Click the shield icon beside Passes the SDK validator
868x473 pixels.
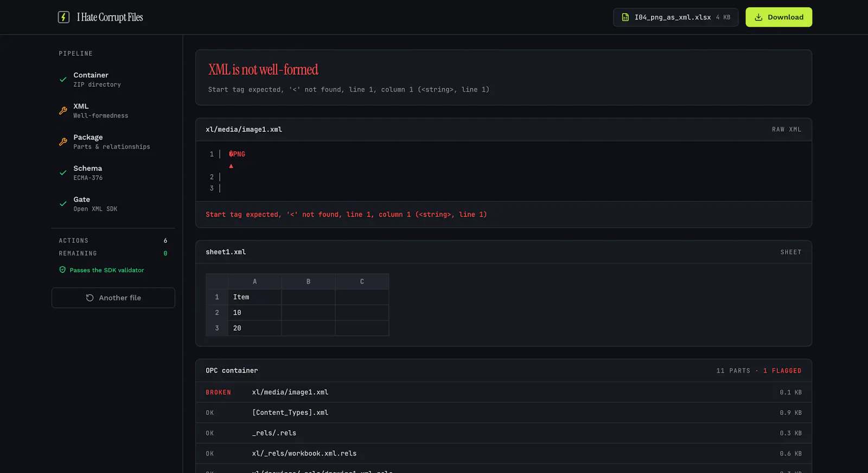(62, 270)
